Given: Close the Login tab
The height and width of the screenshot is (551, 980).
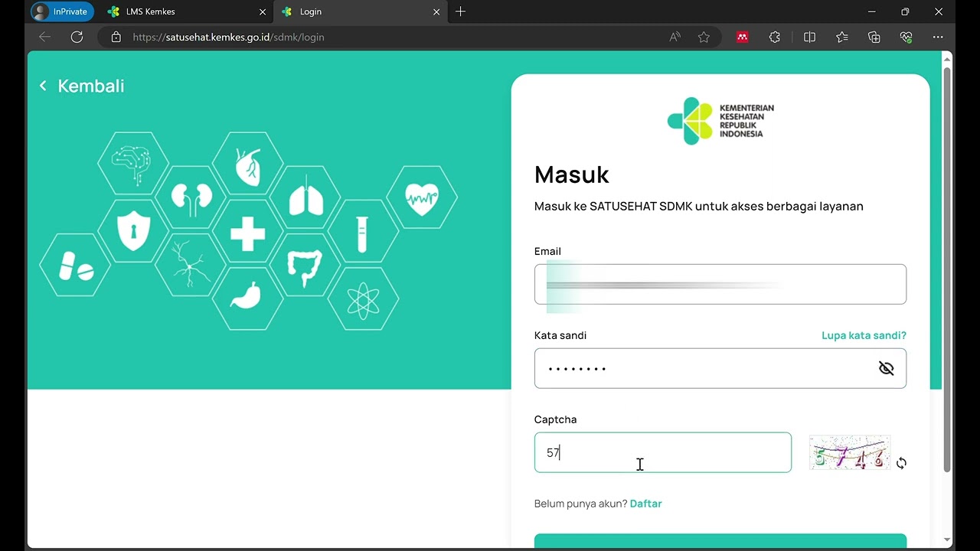Looking at the screenshot, I should point(436,11).
